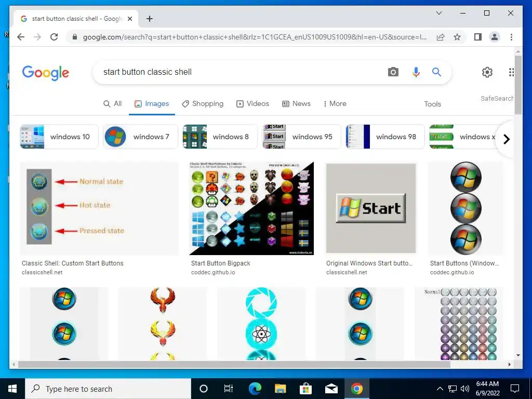Bookmark this page with the star icon
This screenshot has width=532, height=399.
pos(457,37)
